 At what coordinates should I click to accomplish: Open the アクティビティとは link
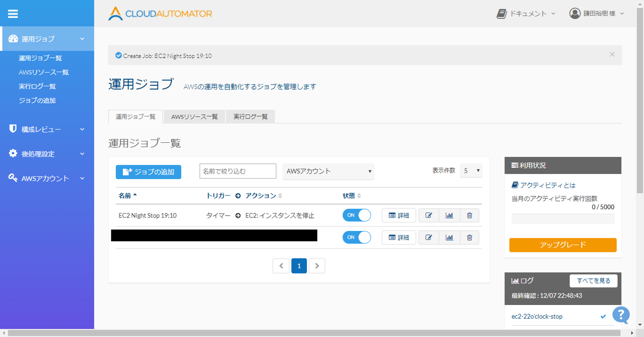(548, 185)
